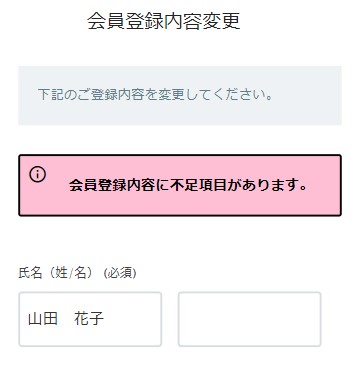The width and height of the screenshot is (360, 378).
Task: Click the gray instruction box
Action: pyautogui.click(x=180, y=96)
